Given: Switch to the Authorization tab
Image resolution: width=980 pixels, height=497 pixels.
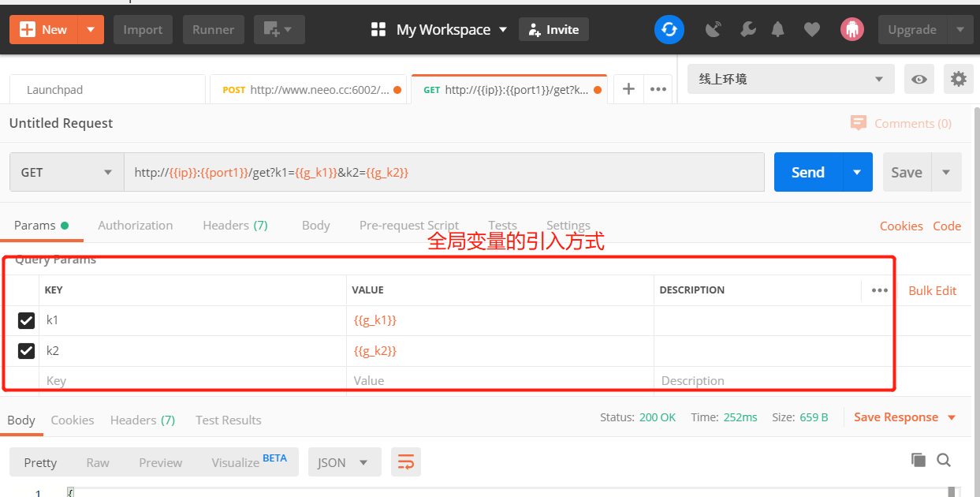Looking at the screenshot, I should 136,225.
